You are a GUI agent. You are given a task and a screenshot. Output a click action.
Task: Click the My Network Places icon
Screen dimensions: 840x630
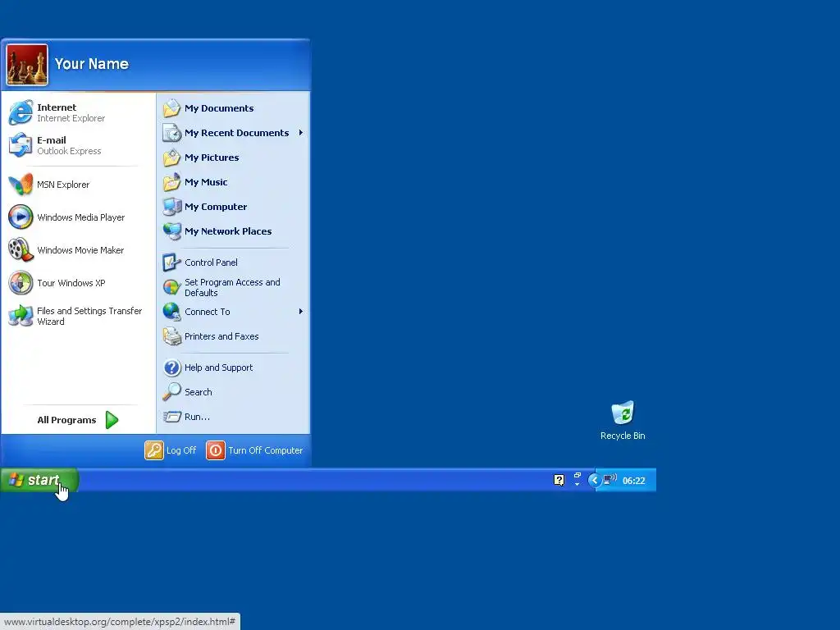[x=172, y=231]
